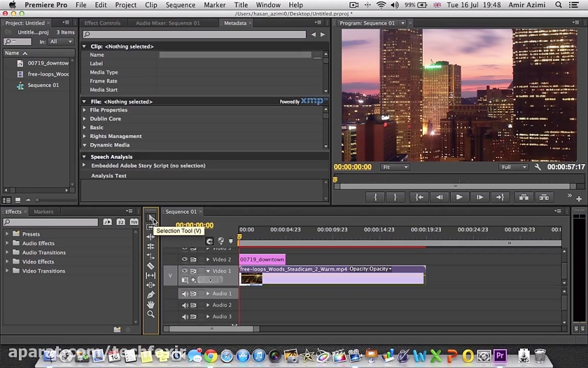This screenshot has width=588, height=368.
Task: Select the Pen tool
Action: click(150, 295)
